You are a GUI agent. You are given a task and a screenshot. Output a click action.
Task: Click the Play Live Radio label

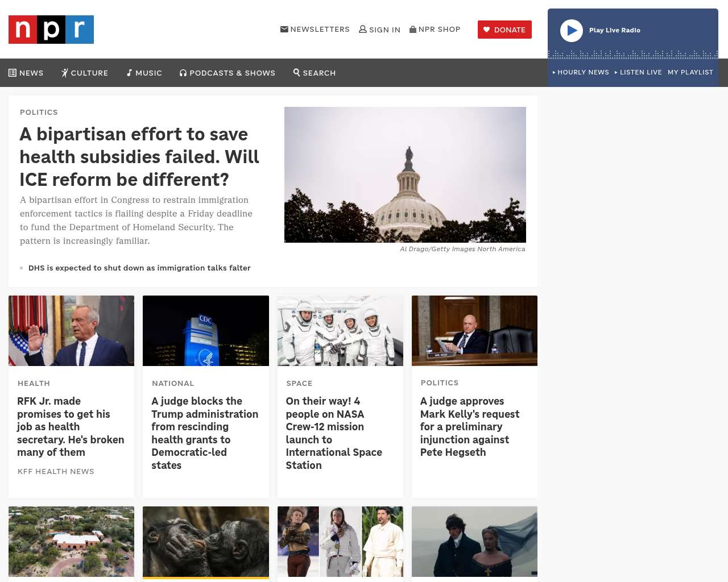tap(615, 30)
